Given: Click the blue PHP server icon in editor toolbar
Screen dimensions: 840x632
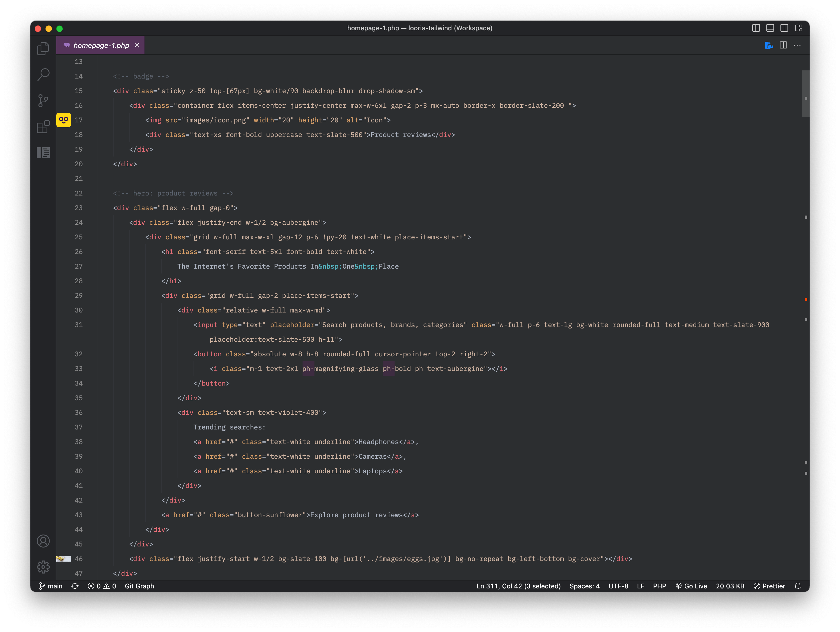Looking at the screenshot, I should 769,45.
